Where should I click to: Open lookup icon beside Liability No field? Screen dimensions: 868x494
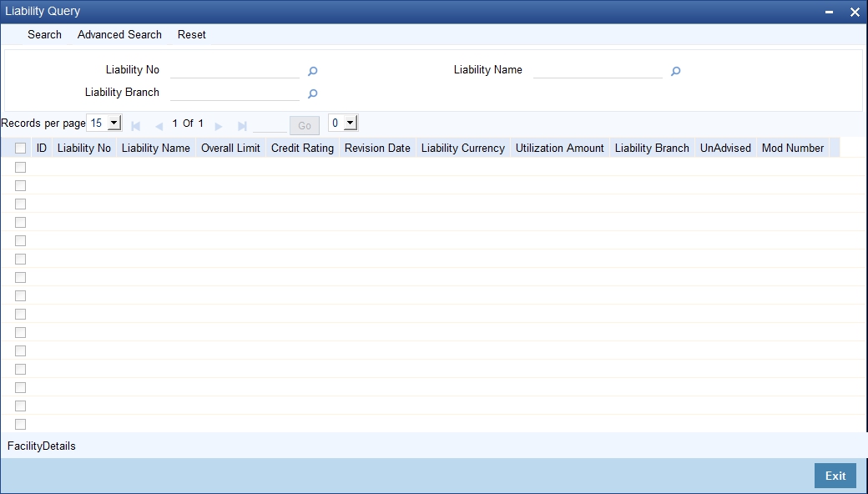click(312, 72)
